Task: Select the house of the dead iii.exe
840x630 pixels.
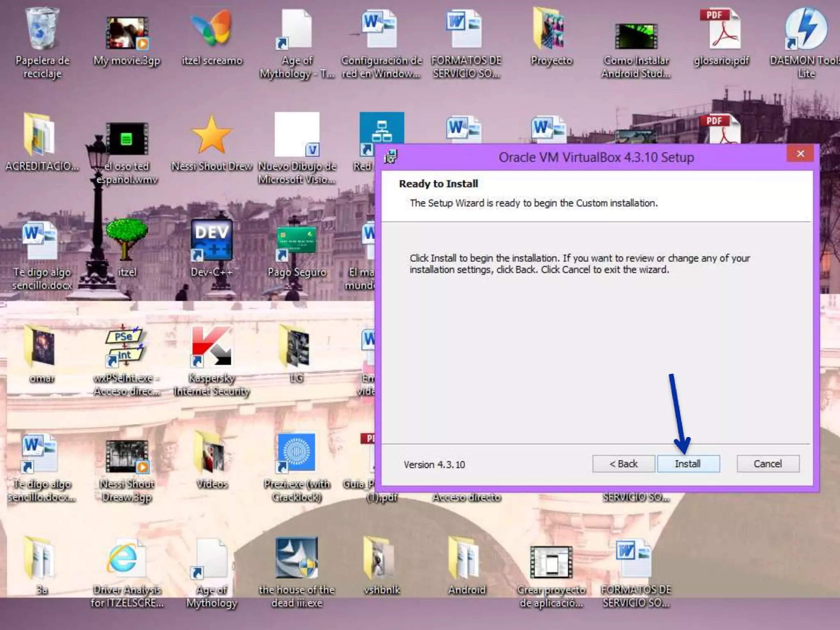Action: pyautogui.click(x=297, y=559)
